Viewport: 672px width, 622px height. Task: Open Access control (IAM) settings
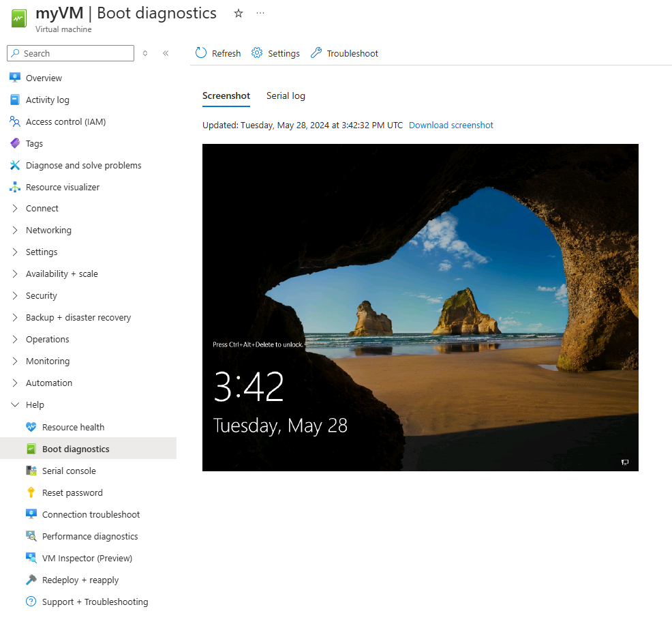click(x=65, y=121)
